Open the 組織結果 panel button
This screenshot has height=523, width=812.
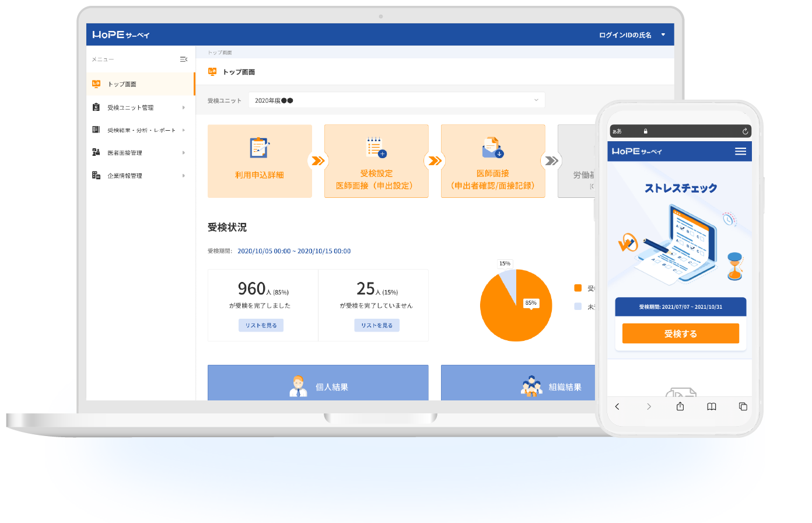tap(518, 383)
